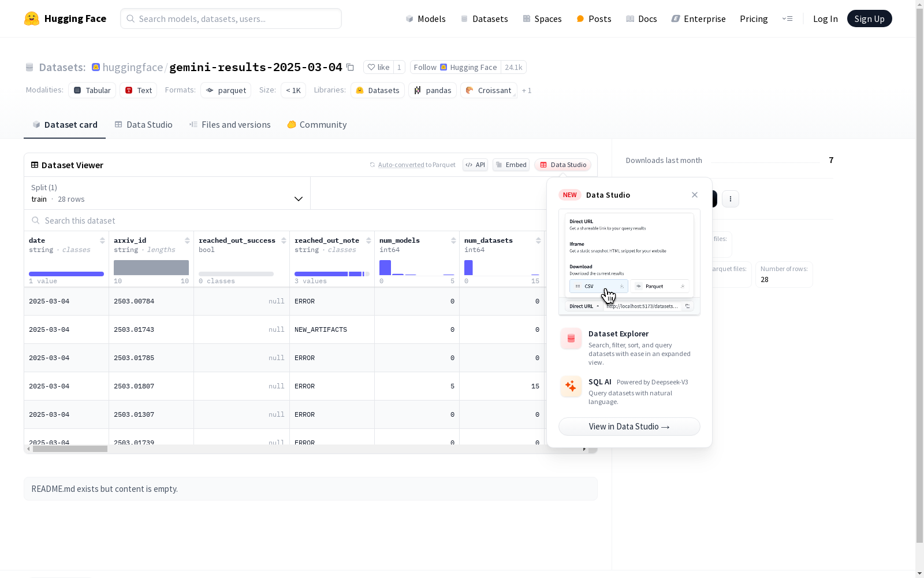Go to Pricing
The width and height of the screenshot is (924, 578).
tap(754, 18)
